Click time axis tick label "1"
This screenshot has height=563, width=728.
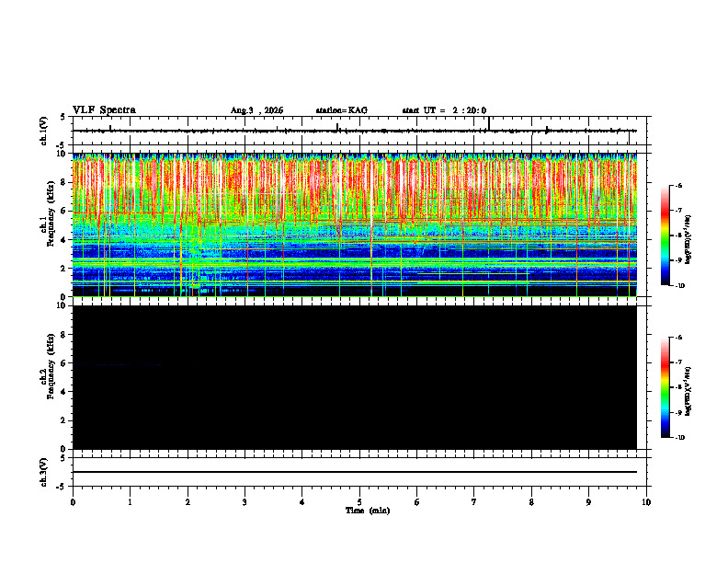130,502
